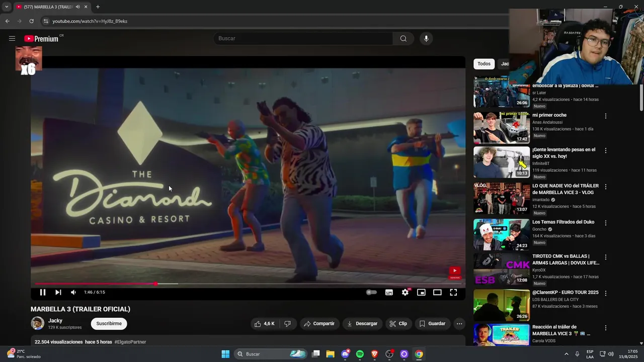Click the 'imantado' channel name

541,200
